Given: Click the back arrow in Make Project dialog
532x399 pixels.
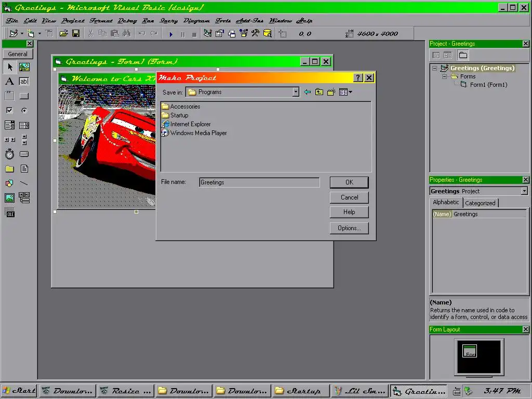Looking at the screenshot, I should pos(308,92).
